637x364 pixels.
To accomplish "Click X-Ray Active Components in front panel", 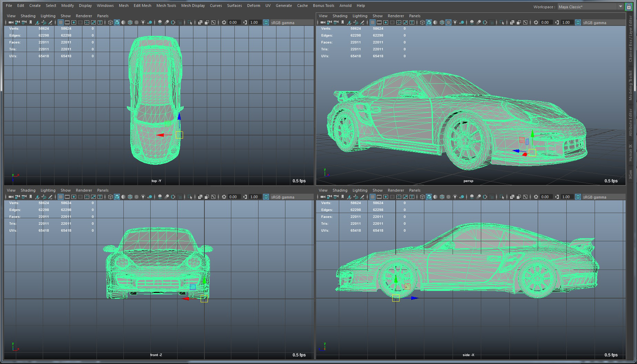I will point(206,197).
